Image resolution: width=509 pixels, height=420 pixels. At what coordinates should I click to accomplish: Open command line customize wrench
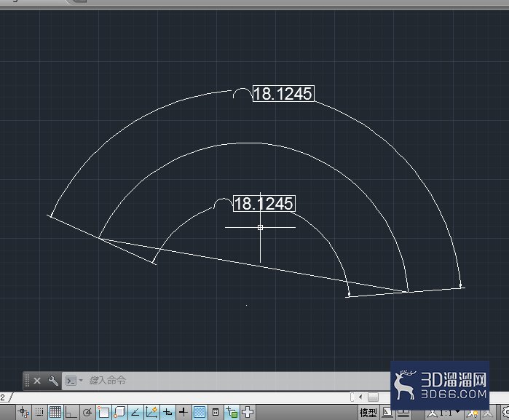pyautogui.click(x=53, y=381)
